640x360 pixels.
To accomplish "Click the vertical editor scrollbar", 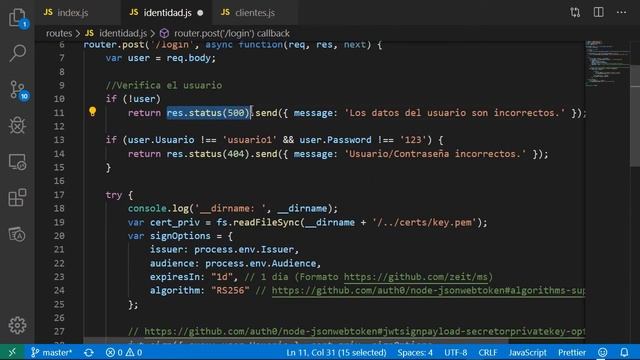I will (635, 116).
